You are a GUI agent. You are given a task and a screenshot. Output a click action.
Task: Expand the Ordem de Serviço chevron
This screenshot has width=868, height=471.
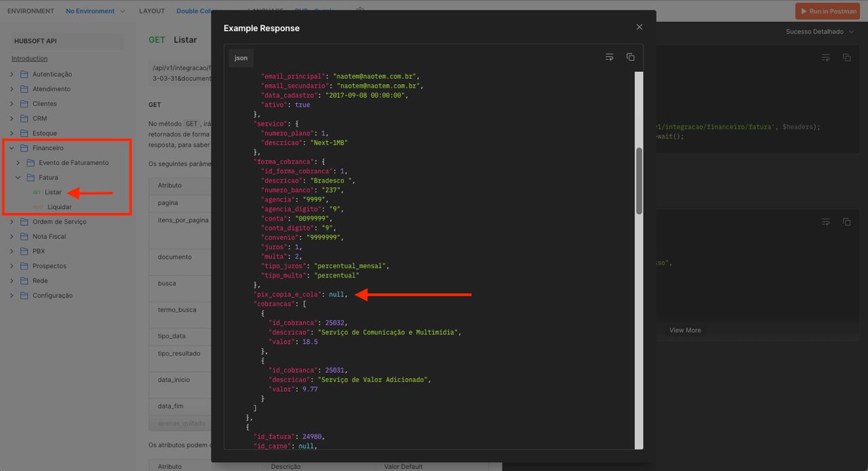click(12, 222)
